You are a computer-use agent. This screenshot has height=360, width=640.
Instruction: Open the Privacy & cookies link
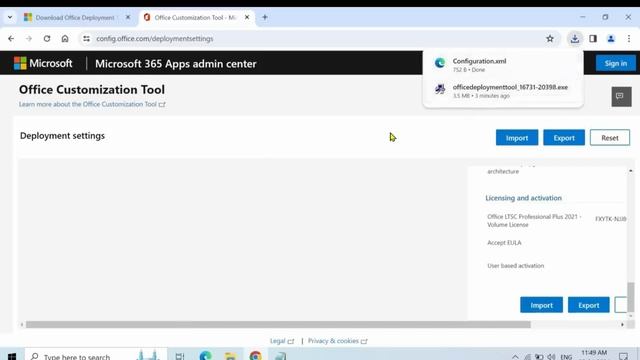click(338, 341)
